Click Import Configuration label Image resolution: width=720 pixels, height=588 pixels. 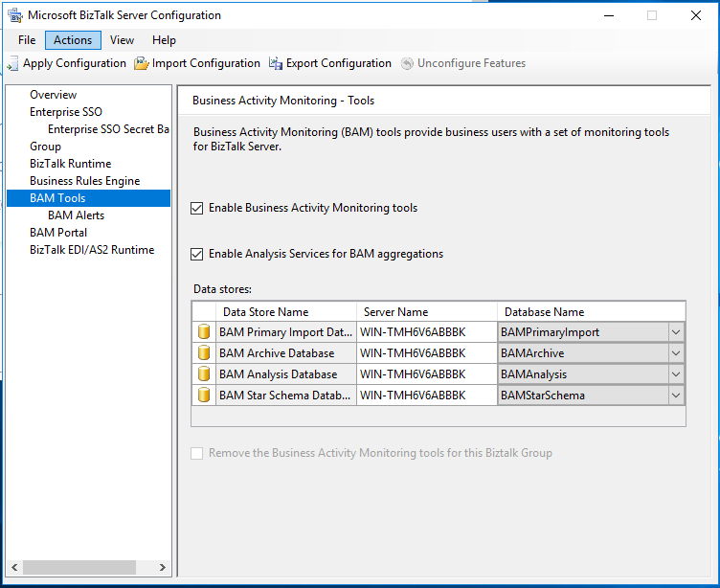(x=206, y=63)
